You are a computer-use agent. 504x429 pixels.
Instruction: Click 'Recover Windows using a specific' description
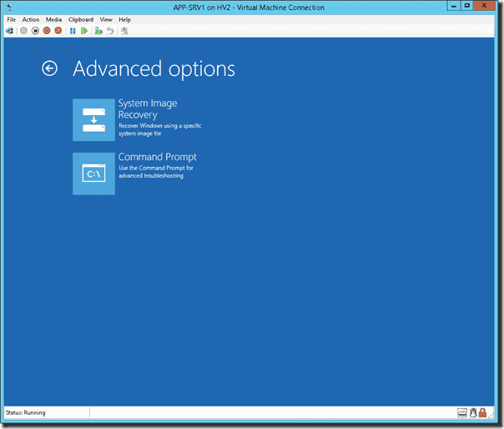(159, 126)
